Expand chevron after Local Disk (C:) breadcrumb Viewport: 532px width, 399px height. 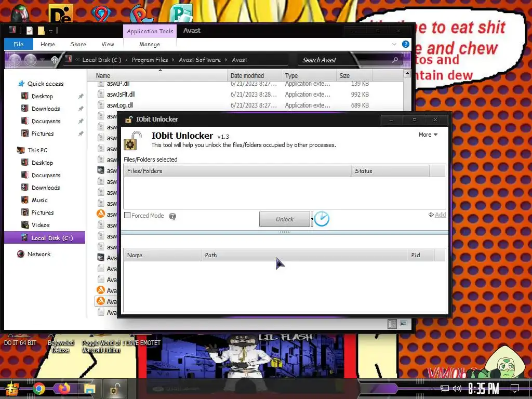click(127, 60)
